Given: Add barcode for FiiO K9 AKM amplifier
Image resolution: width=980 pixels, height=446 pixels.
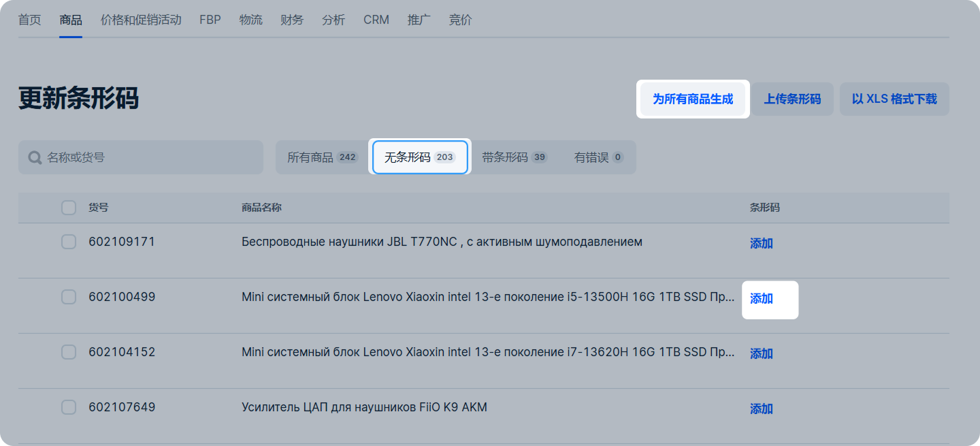Looking at the screenshot, I should coord(761,409).
